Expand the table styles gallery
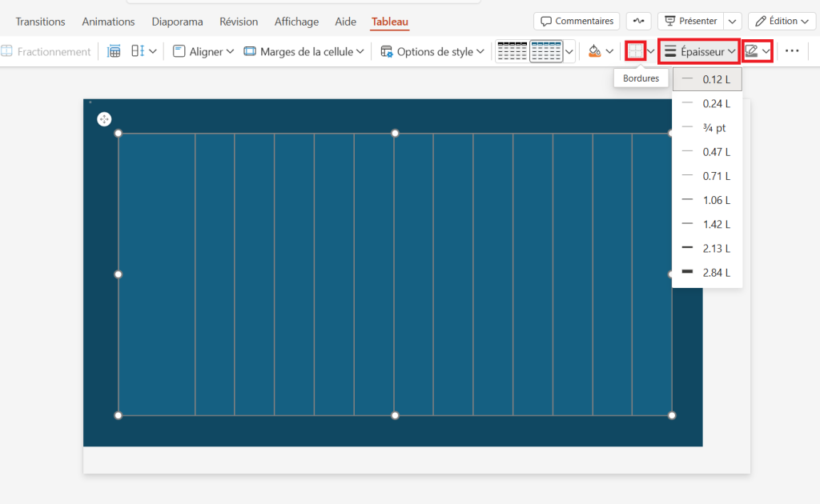Screen dimensions: 820x504 (x=569, y=51)
